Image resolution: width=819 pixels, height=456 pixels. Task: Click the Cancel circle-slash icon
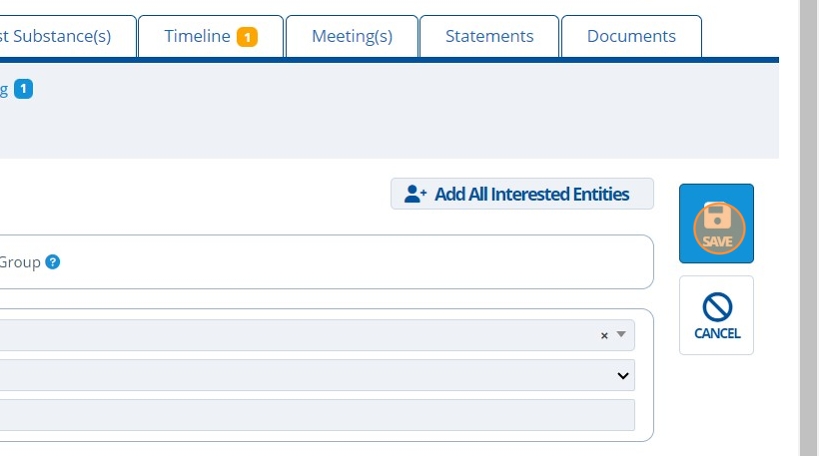click(x=716, y=307)
